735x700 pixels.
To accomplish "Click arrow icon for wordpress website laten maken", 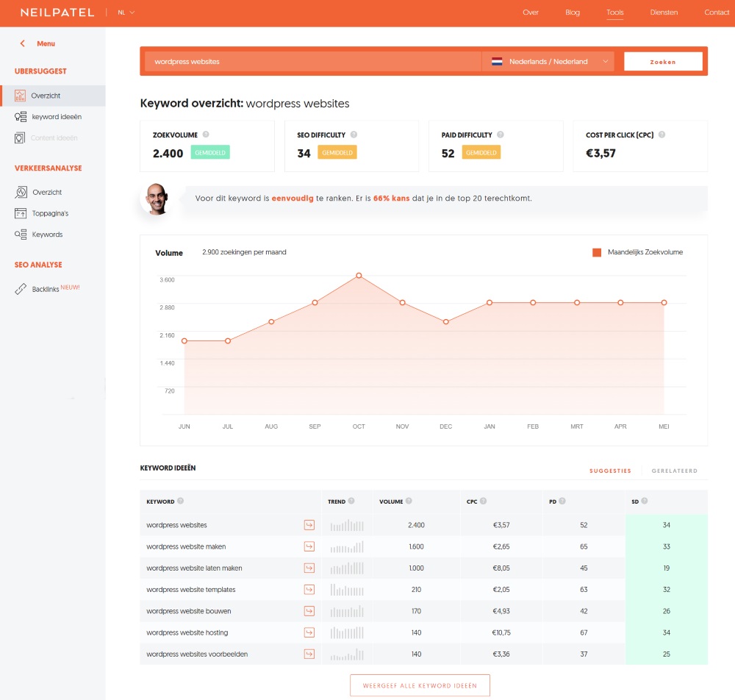I will (309, 568).
